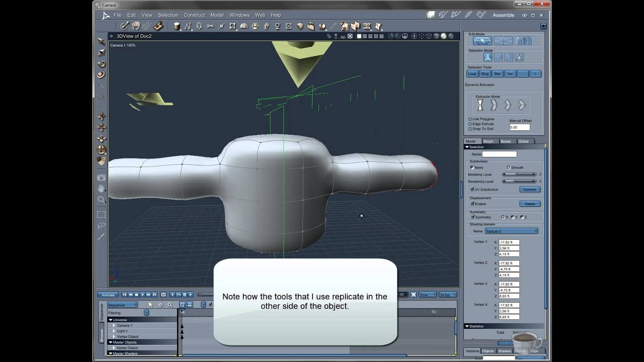This screenshot has width=644, height=362.
Task: Click the goblet lathe tool icon
Action: (x=277, y=26)
